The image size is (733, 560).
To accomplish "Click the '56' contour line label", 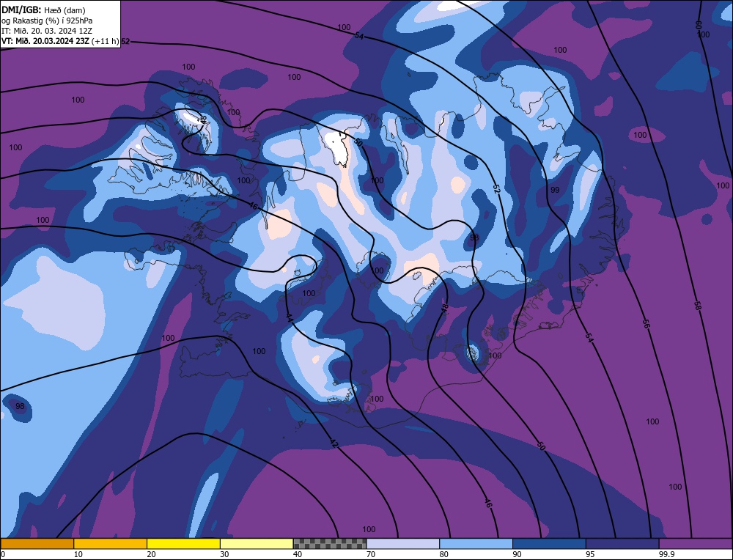I will click(647, 323).
